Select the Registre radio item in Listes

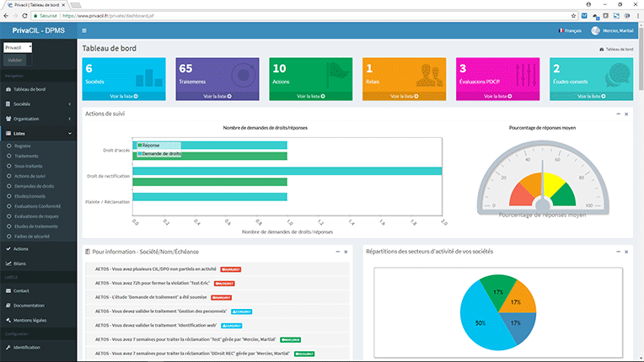pos(8,146)
